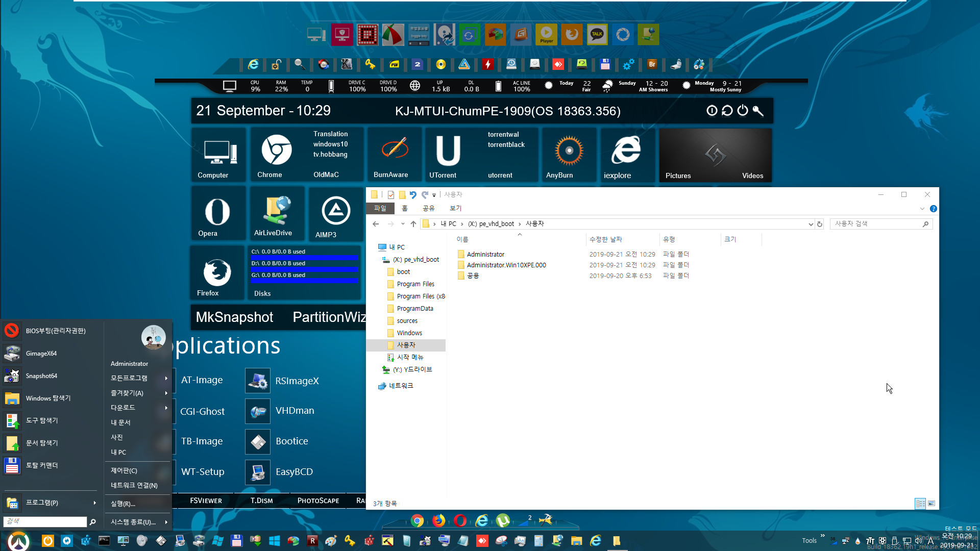Launch iexplore tile
980x551 pixels.
627,155
